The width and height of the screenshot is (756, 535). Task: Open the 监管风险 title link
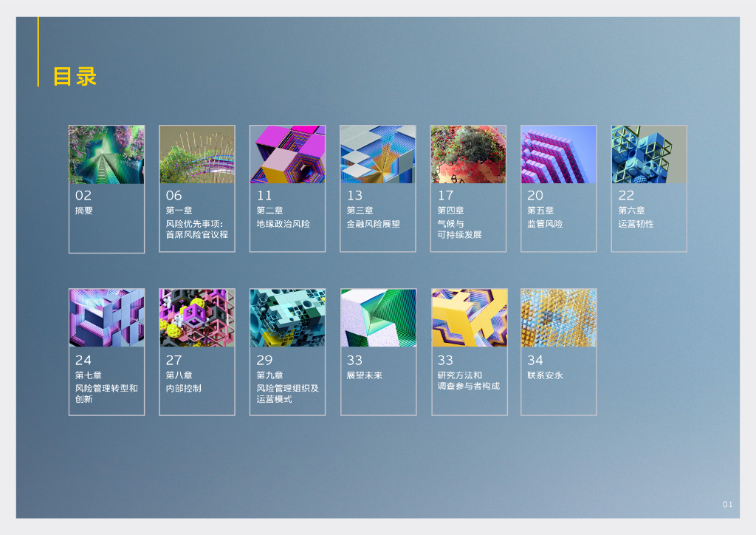tap(546, 224)
